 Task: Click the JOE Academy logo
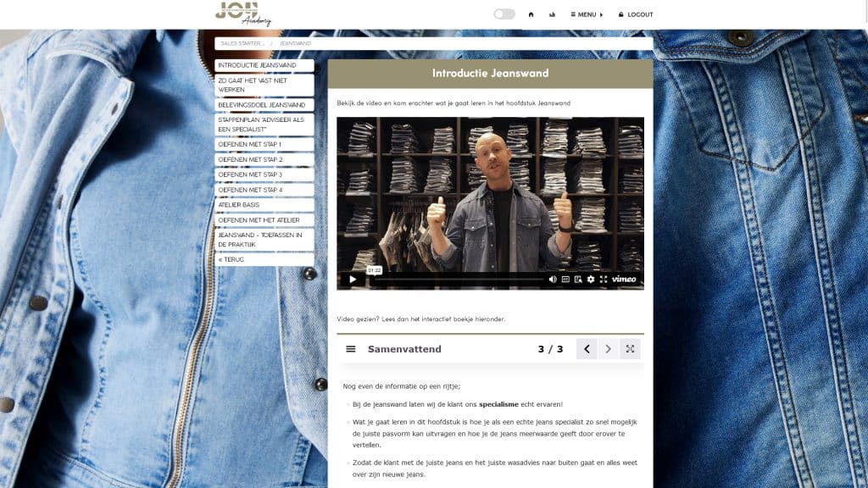coord(243,14)
